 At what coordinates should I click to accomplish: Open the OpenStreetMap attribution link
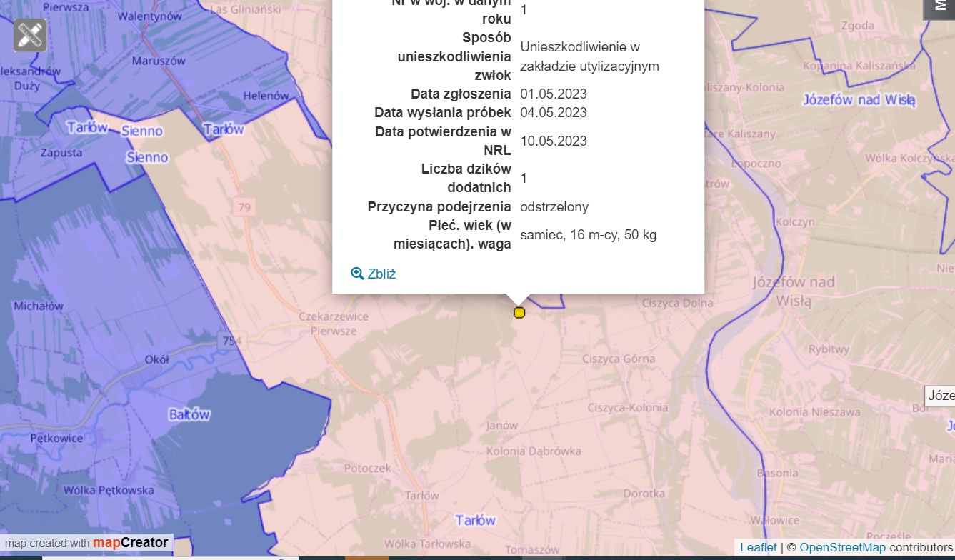tap(842, 547)
